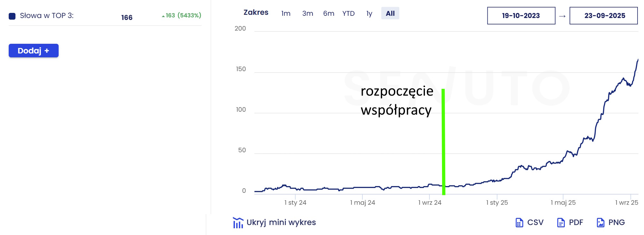Toggle the Słowa w TOP 3 series
Viewport: 644px width, 235px height.
pos(47,15)
